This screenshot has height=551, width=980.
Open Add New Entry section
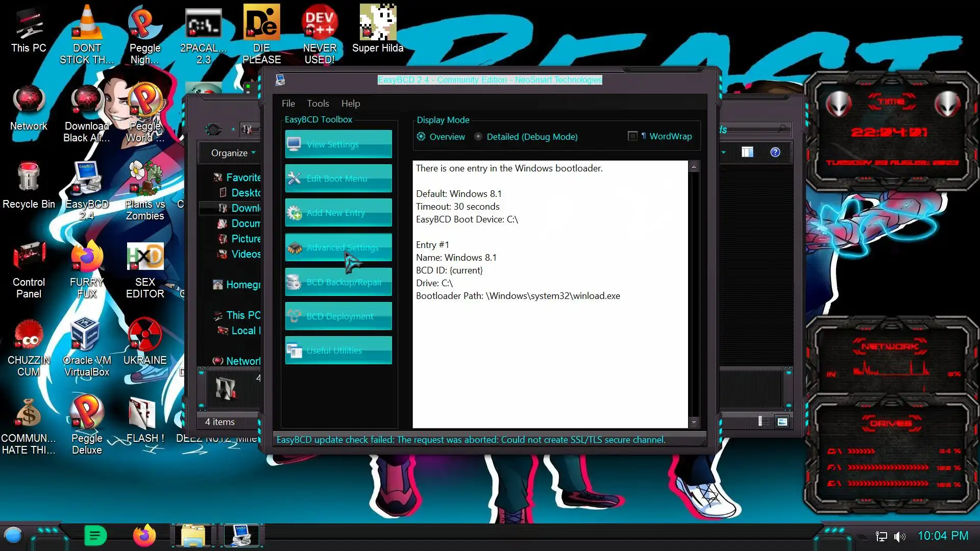click(x=338, y=213)
